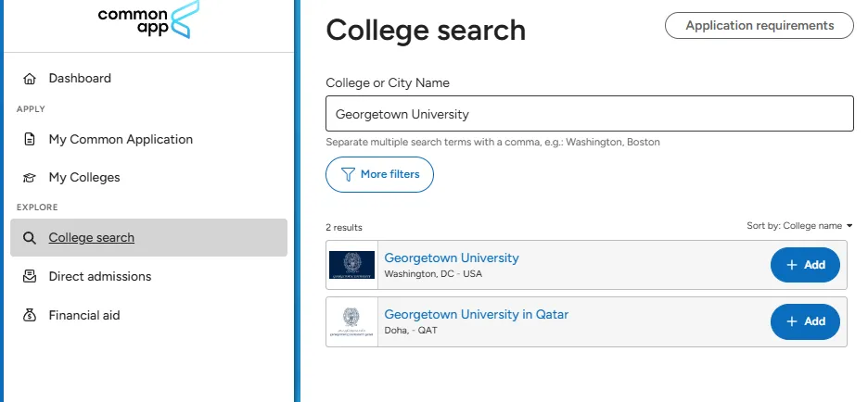Open Dashboard from the sidebar
This screenshot has width=868, height=402.
pos(80,79)
